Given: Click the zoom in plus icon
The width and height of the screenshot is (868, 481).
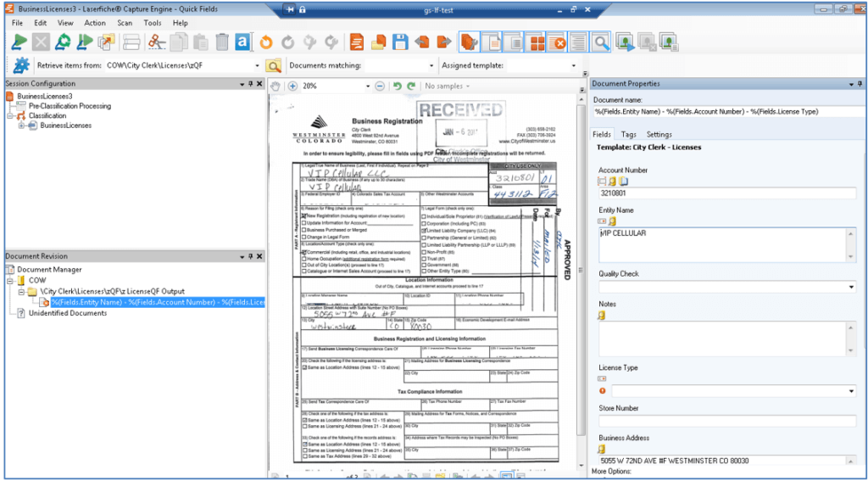Looking at the screenshot, I should coord(292,86).
